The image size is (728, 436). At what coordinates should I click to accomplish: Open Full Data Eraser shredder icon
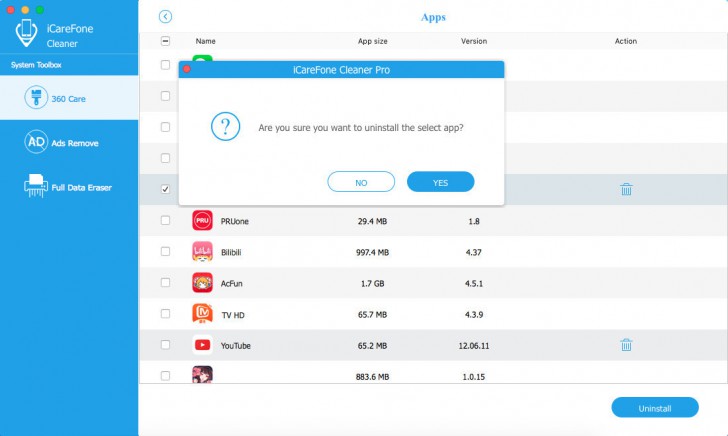click(36, 186)
